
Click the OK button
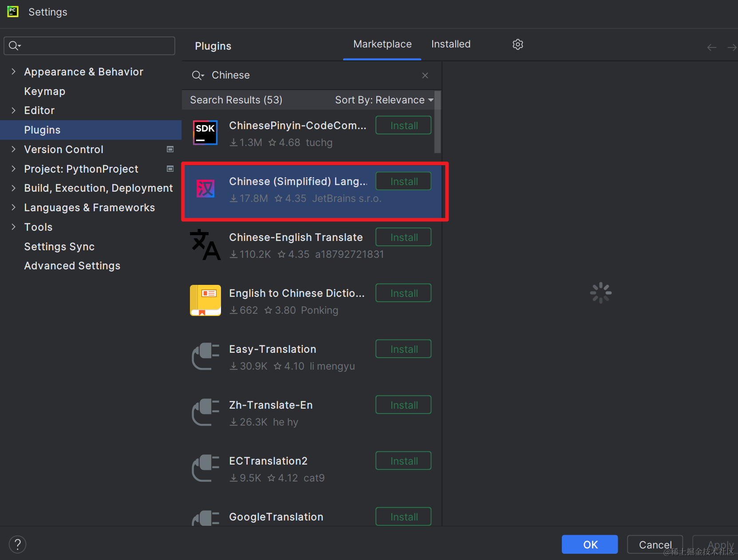pos(590,544)
